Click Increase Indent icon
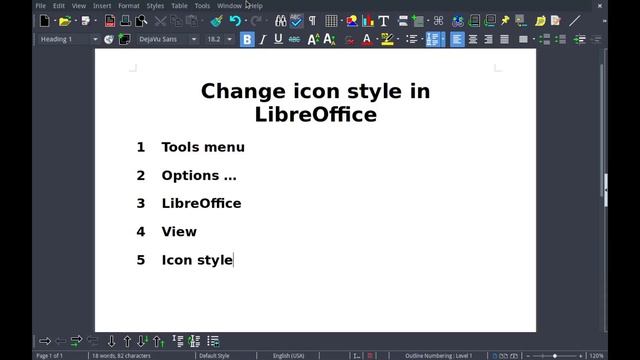The image size is (640, 360). coord(579,39)
